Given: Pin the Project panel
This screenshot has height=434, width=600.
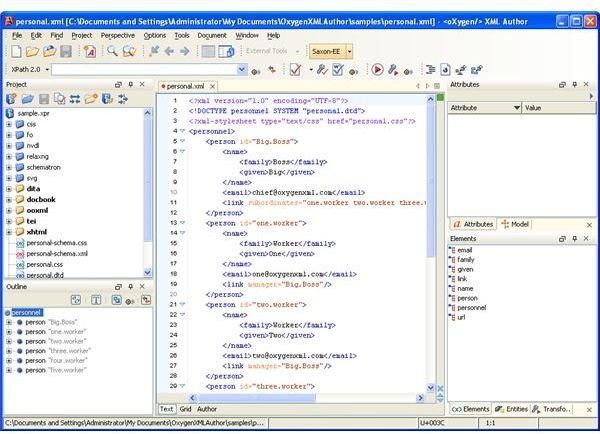Looking at the screenshot, I should (x=130, y=84).
